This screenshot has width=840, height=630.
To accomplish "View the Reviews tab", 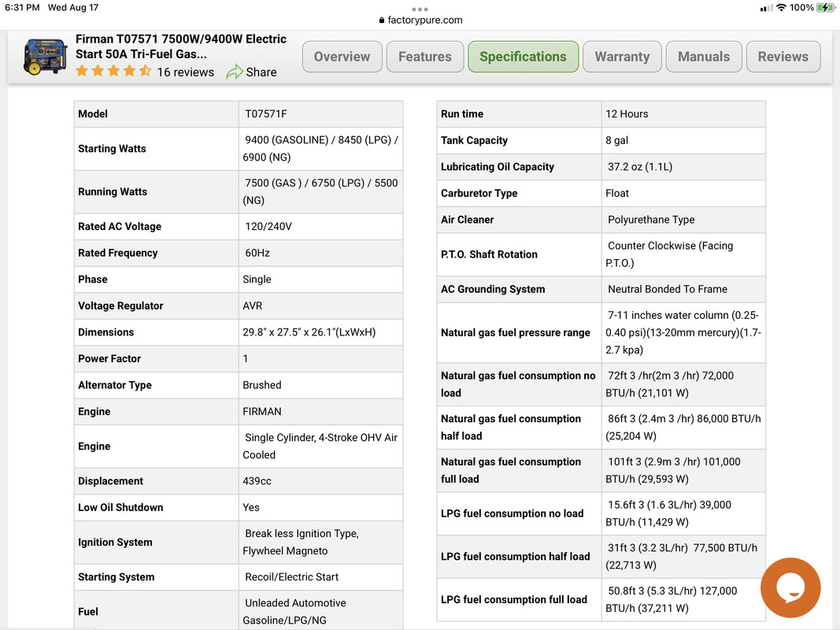I will point(783,56).
